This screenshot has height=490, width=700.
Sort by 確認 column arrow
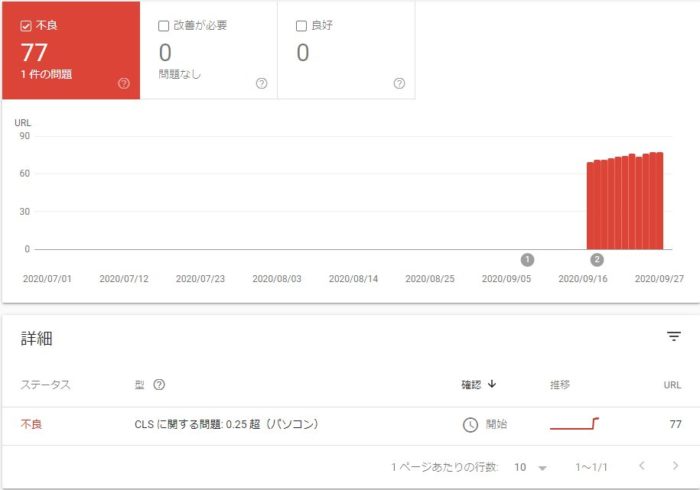(x=492, y=384)
